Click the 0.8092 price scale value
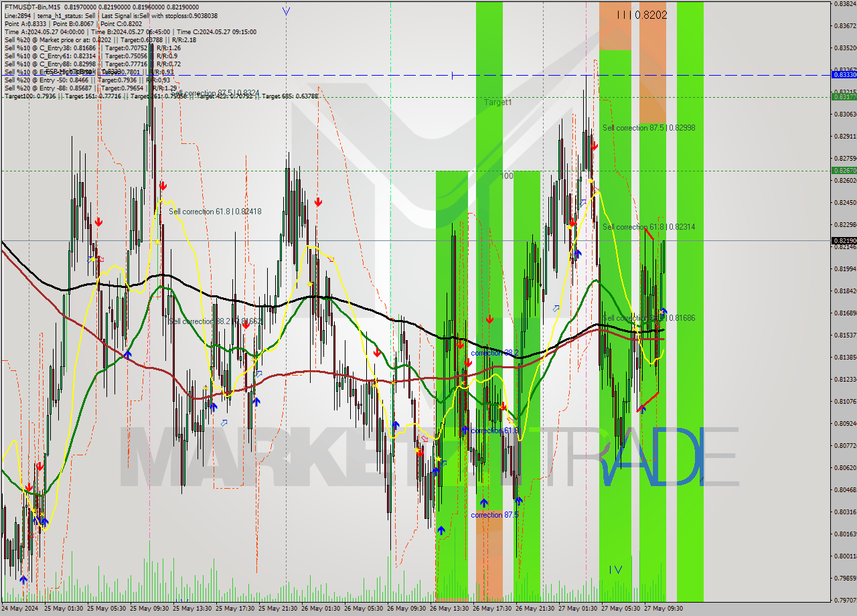857x616 pixels. (845, 423)
